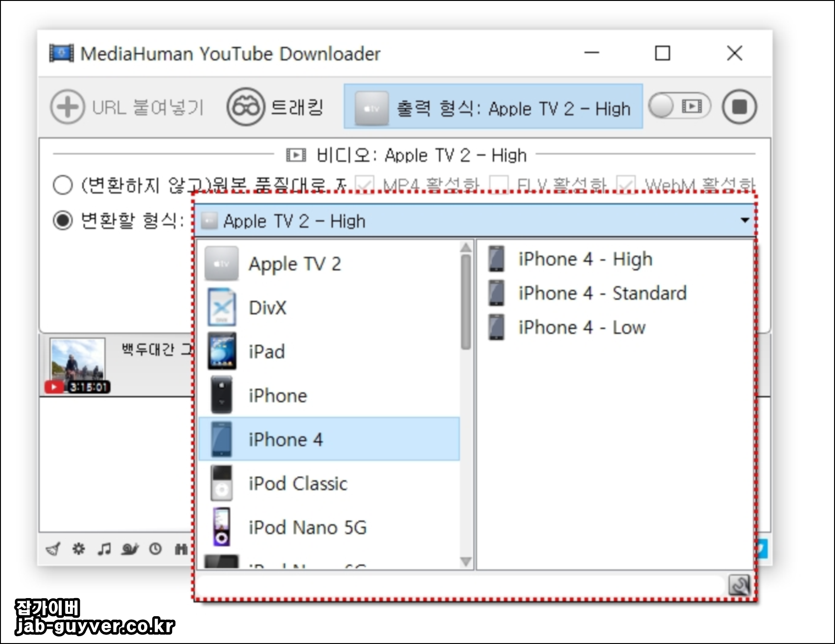Choose iPod Nano 5G in device list
Viewport: 835px width, 644px height.
[x=329, y=527]
